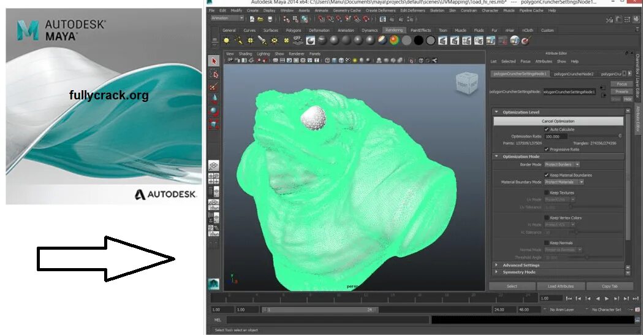Open the shelf options gear at left
The height and width of the screenshot is (335, 644).
click(x=214, y=40)
